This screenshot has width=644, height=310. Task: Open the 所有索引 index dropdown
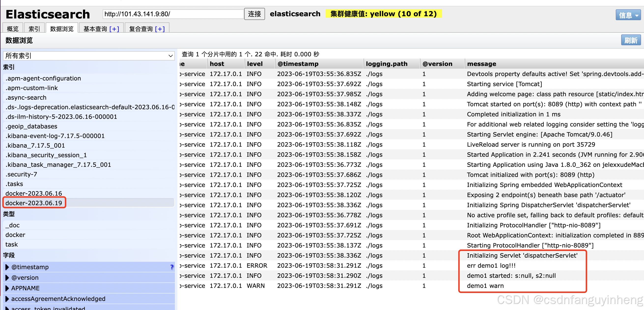(x=89, y=56)
